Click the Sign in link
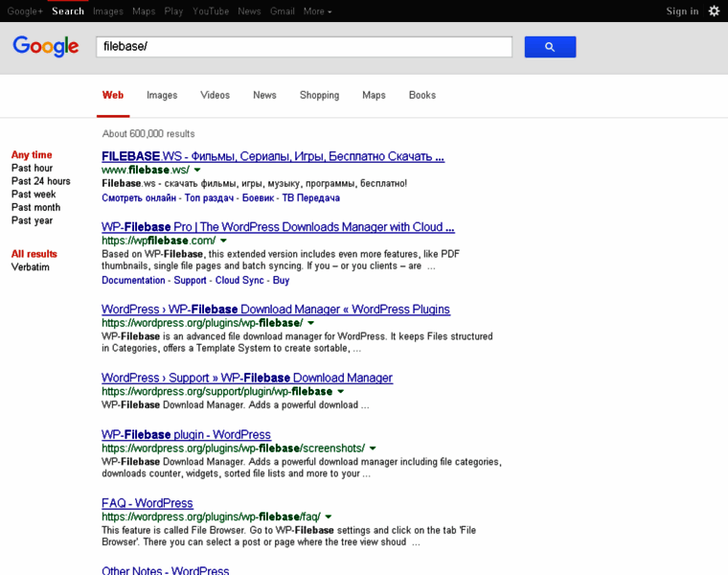This screenshot has height=575, width=728. (682, 11)
